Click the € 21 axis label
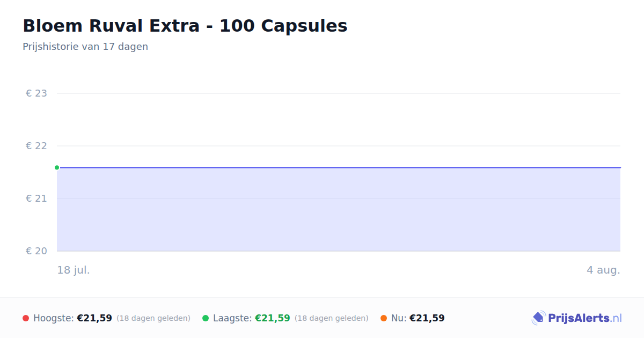The height and width of the screenshot is (338, 644). tap(36, 199)
